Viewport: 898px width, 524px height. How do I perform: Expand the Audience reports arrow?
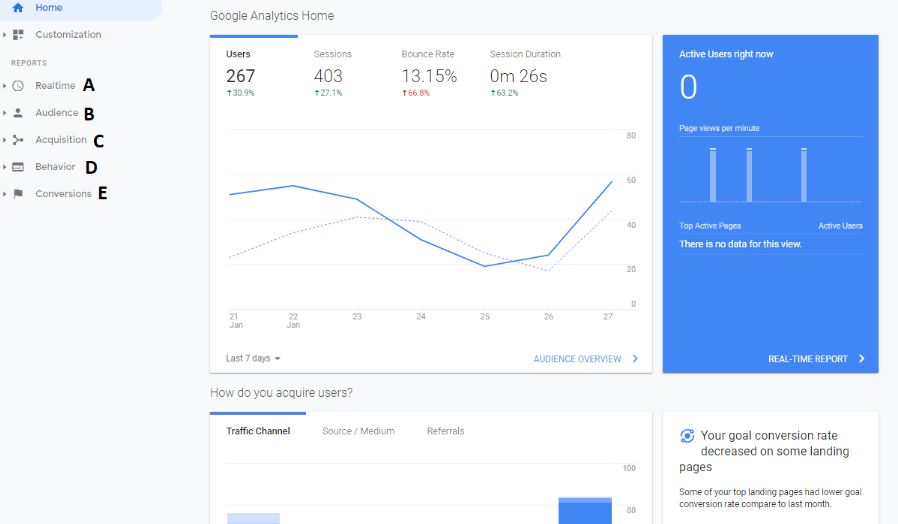(x=5, y=113)
